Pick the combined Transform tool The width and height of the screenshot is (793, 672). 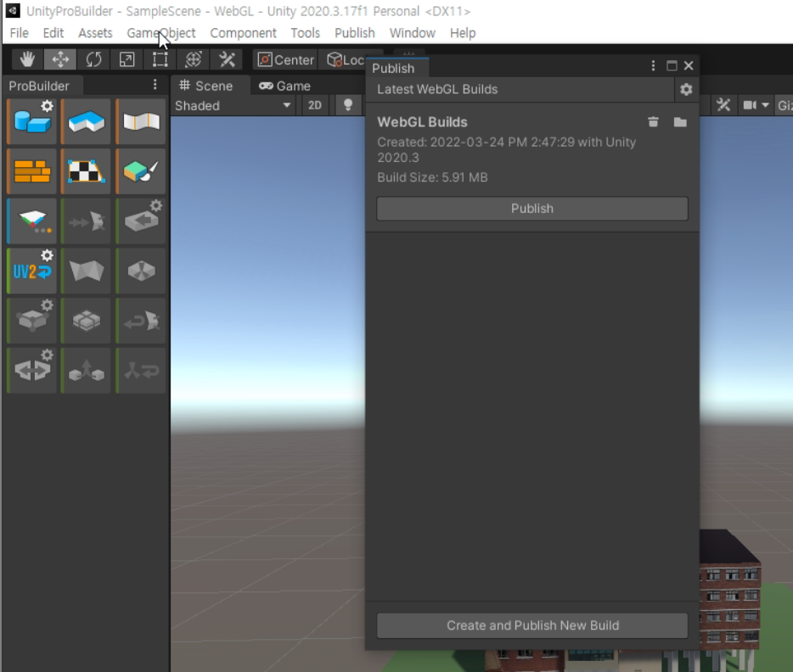194,59
